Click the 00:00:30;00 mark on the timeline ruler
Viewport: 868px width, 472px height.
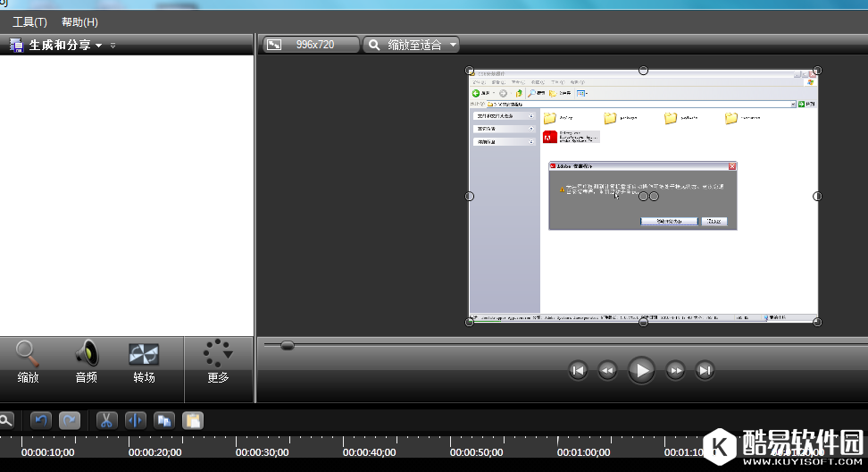click(262, 452)
